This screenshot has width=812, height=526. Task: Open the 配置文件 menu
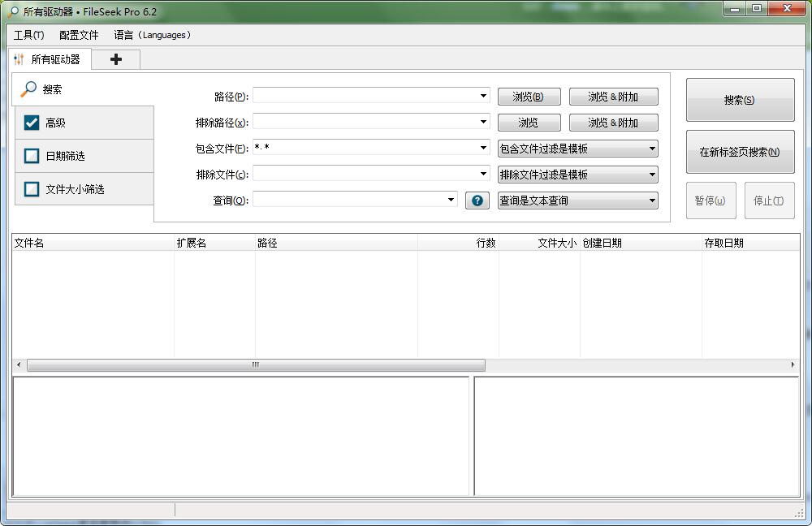click(79, 35)
